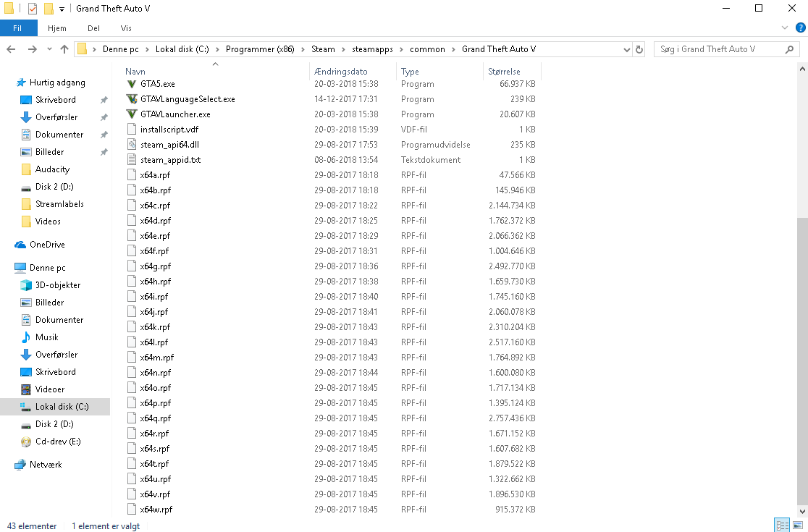808x532 pixels.
Task: Open the Del ribbon tab
Action: (93, 28)
